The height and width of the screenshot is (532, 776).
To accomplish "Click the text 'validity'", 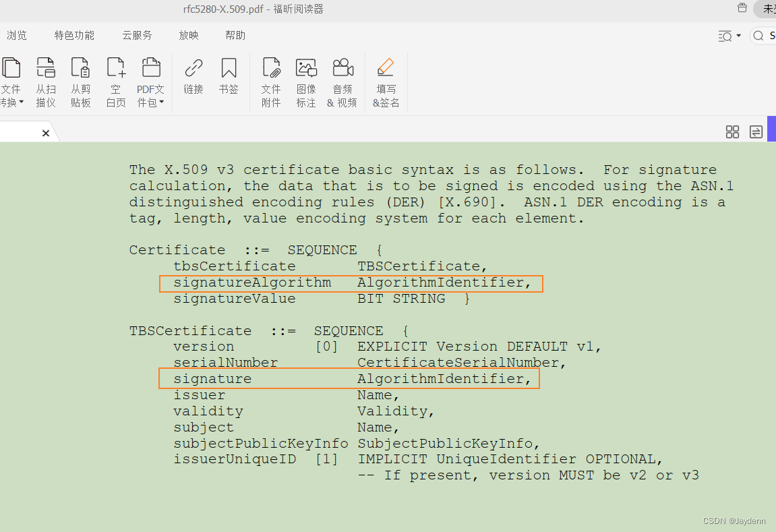I will point(208,412).
